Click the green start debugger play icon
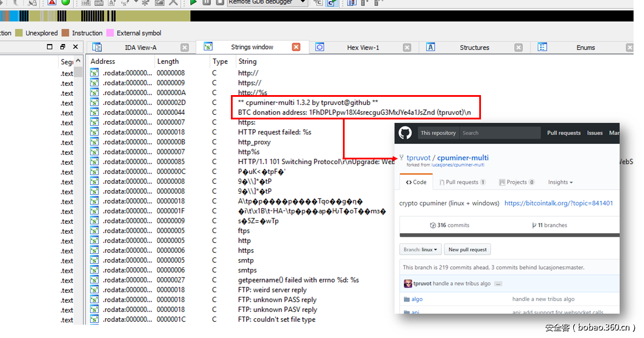The width and height of the screenshot is (644, 338). point(193,2)
